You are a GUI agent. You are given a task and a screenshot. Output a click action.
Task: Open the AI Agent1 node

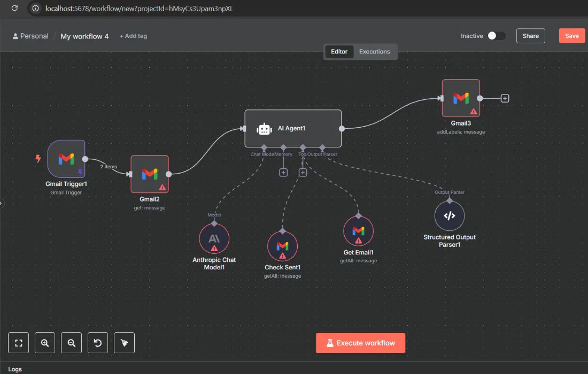coord(292,128)
